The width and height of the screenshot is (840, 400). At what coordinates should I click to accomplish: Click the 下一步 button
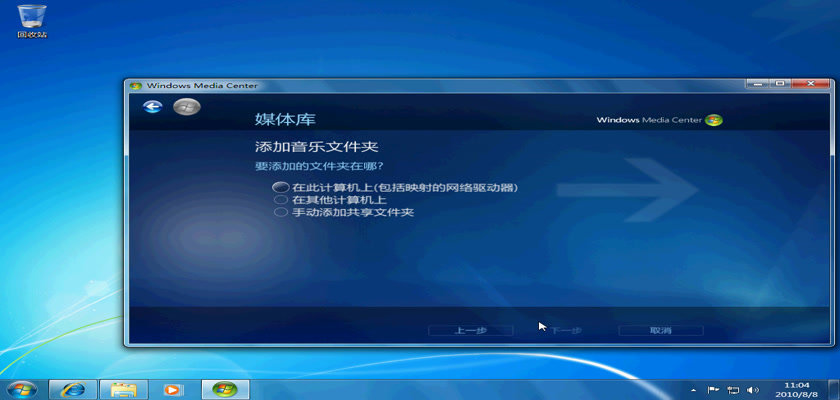(565, 330)
